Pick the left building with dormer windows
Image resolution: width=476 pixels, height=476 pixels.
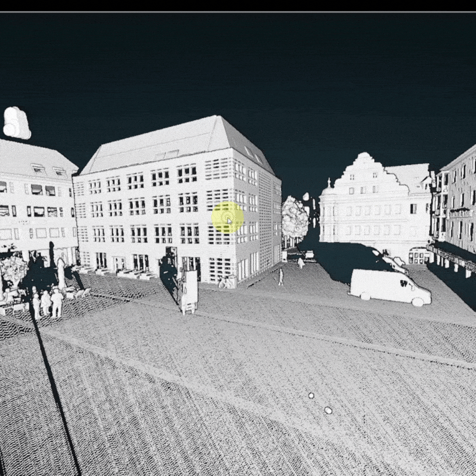point(36,198)
